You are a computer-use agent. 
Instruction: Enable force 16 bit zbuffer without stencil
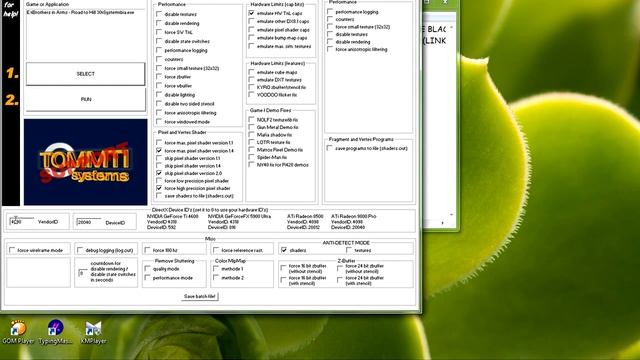click(283, 268)
